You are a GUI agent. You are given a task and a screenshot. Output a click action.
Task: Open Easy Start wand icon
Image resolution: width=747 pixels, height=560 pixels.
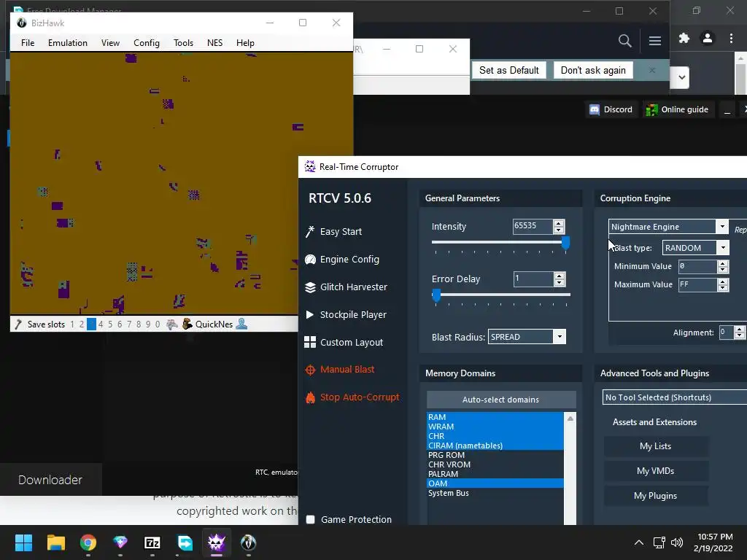point(310,231)
